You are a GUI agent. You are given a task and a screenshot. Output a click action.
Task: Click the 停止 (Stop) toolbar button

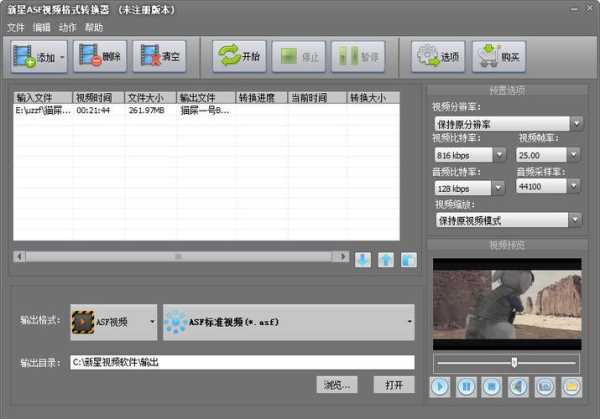pyautogui.click(x=298, y=57)
